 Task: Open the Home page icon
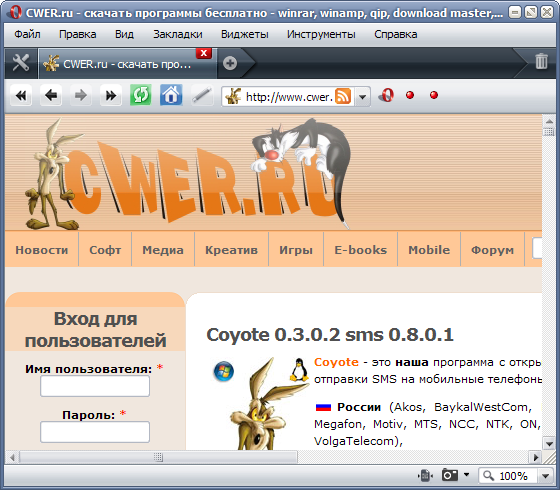point(171,95)
